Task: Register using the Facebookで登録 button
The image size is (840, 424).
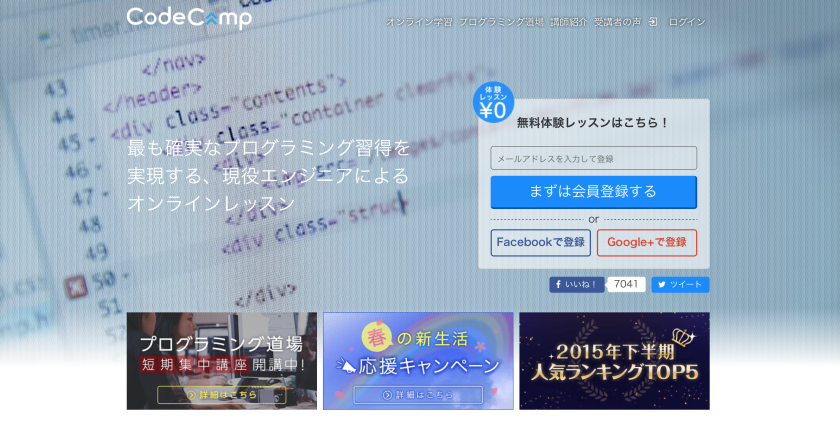Action: click(541, 242)
